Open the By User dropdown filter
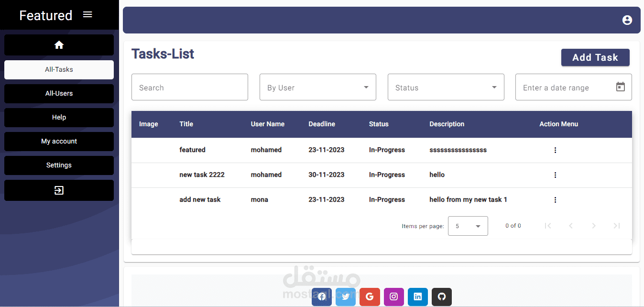This screenshot has width=644, height=307. click(317, 87)
